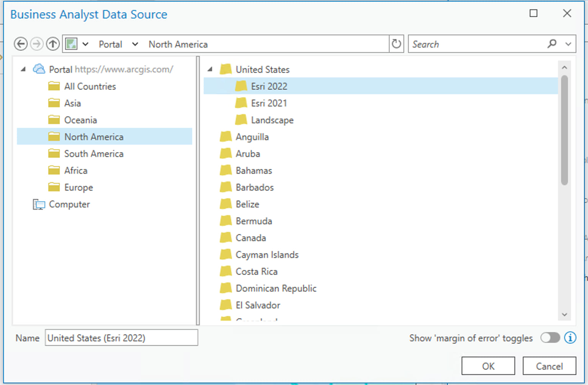Image resolution: width=588 pixels, height=385 pixels.
Task: Select the South America folder
Action: tap(94, 153)
